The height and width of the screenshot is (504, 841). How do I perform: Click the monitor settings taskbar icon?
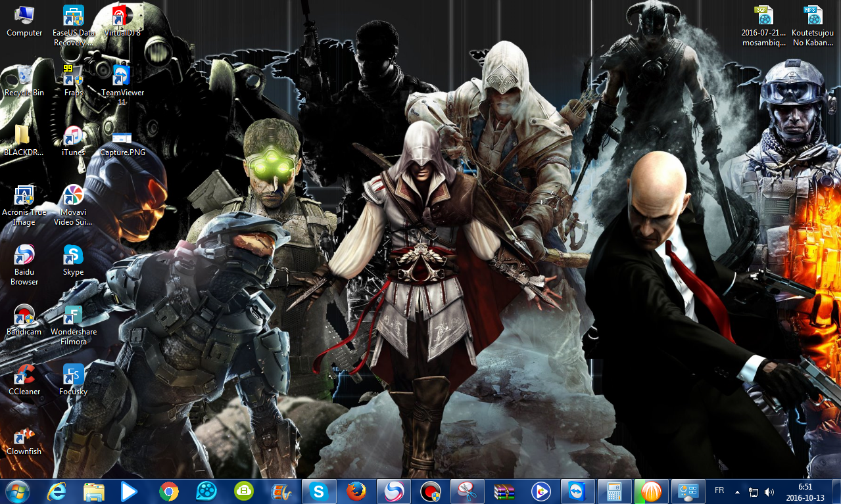click(688, 491)
